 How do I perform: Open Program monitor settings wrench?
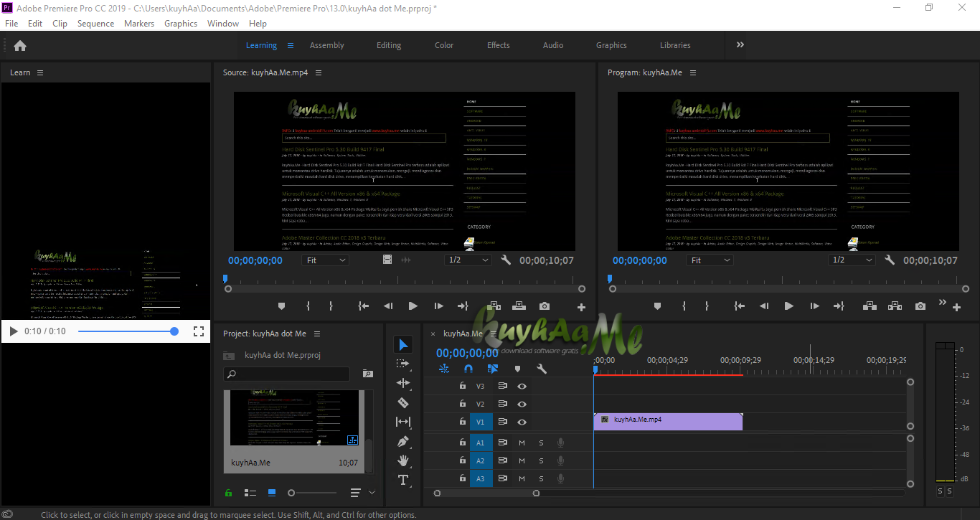pyautogui.click(x=890, y=260)
